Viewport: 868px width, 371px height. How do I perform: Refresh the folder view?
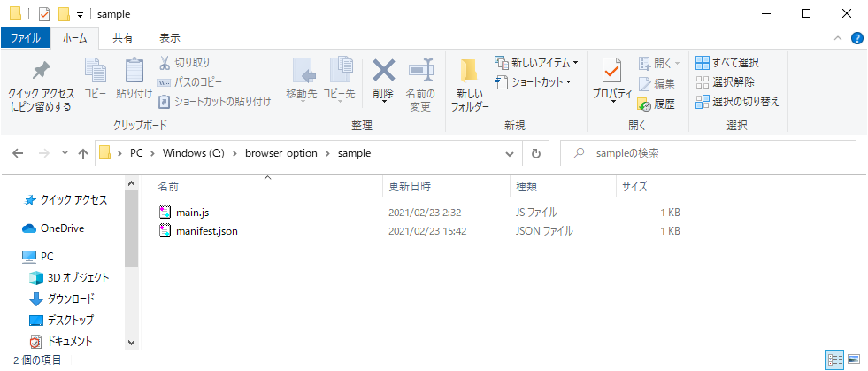pos(535,154)
